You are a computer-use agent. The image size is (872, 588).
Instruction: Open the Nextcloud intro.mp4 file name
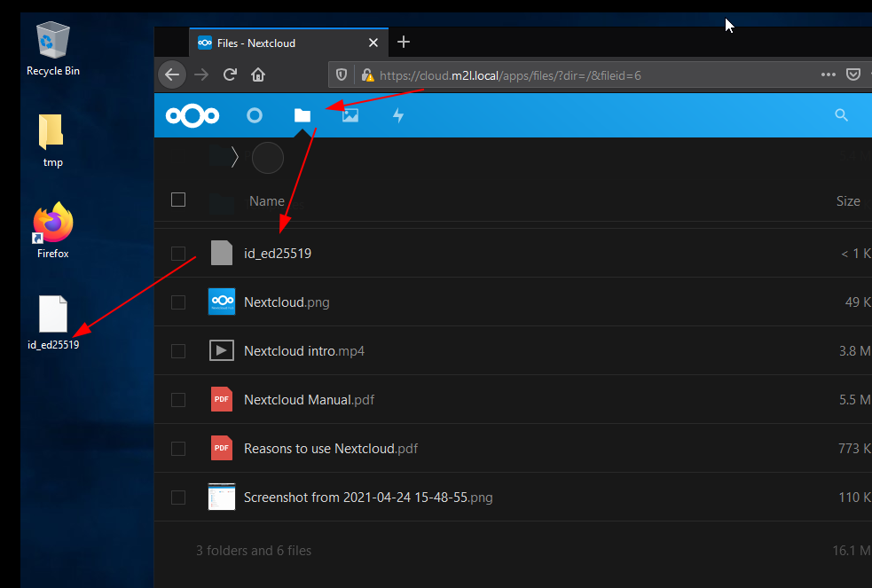tap(304, 351)
